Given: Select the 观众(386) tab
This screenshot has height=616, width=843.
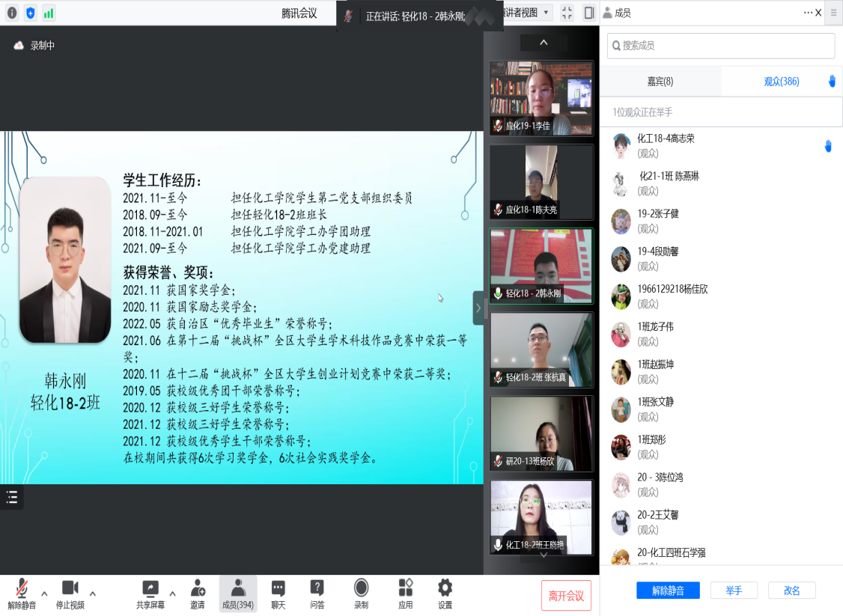Looking at the screenshot, I should [781, 82].
